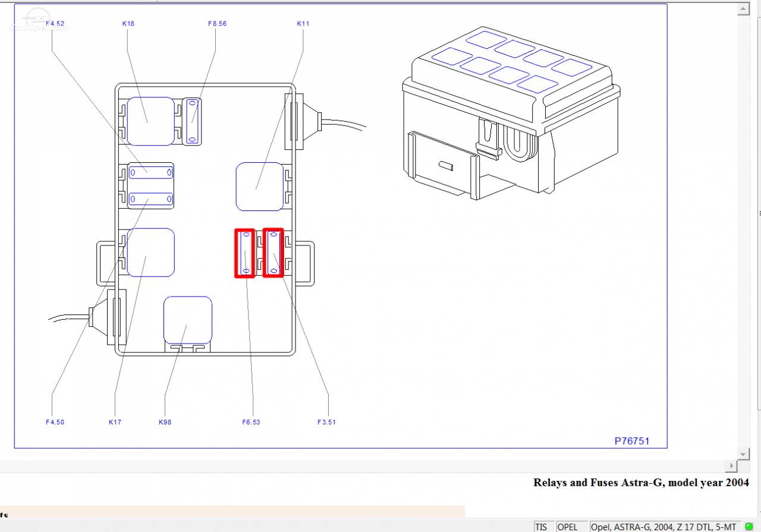Click the K17 relay square in diagram
Image resolution: width=761 pixels, height=532 pixels.
151,252
